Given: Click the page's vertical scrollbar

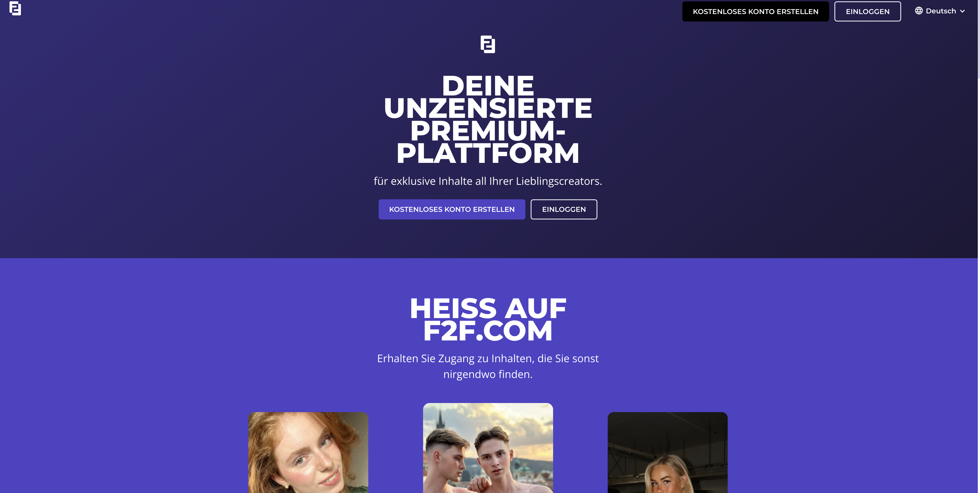Looking at the screenshot, I should [x=978, y=246].
